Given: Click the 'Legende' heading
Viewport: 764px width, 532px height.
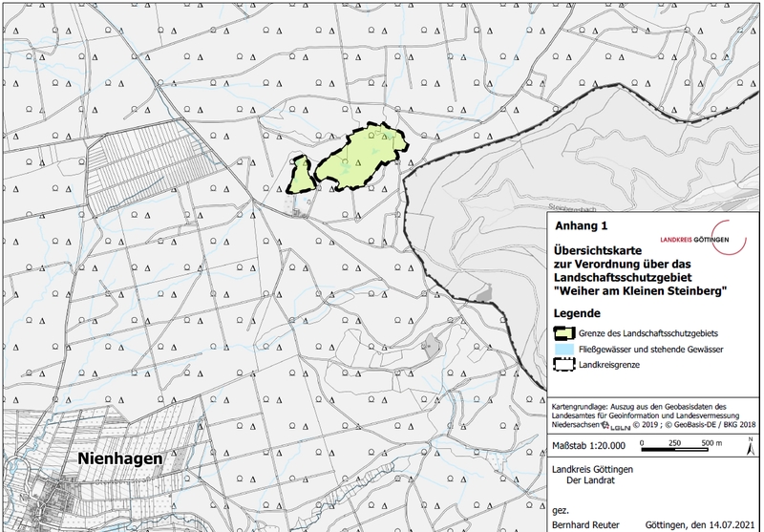Looking at the screenshot, I should 578,313.
